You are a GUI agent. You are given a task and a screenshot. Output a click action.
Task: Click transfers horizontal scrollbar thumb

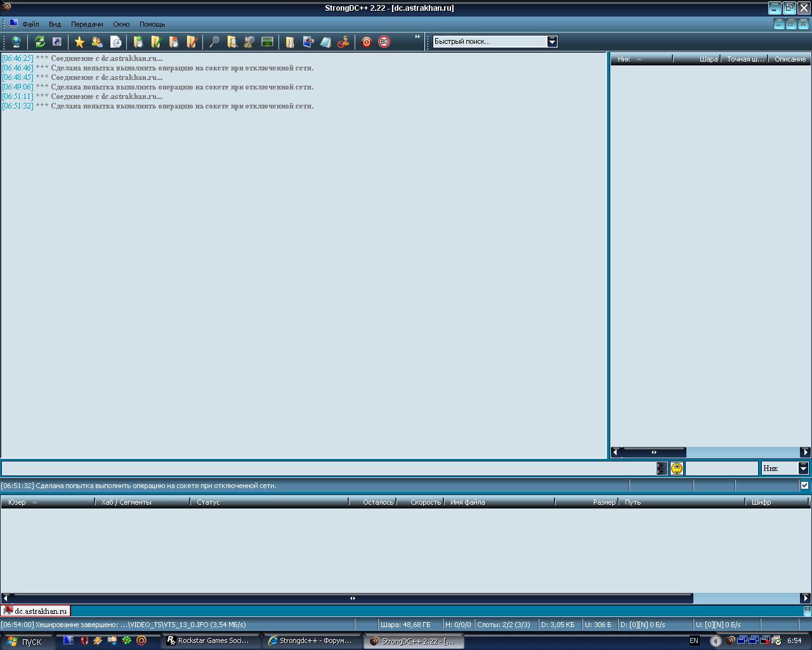[352, 598]
